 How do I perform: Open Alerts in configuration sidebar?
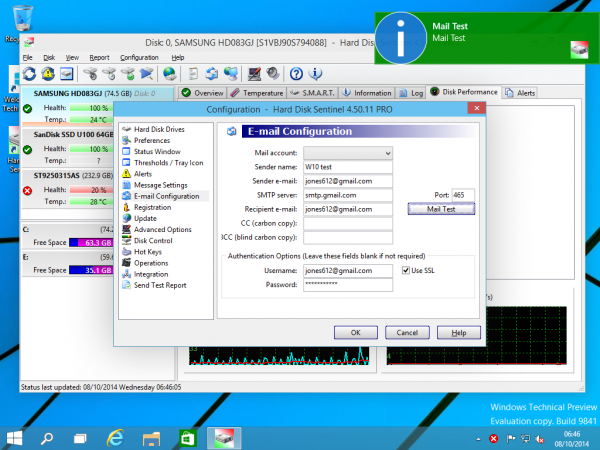pos(143,174)
